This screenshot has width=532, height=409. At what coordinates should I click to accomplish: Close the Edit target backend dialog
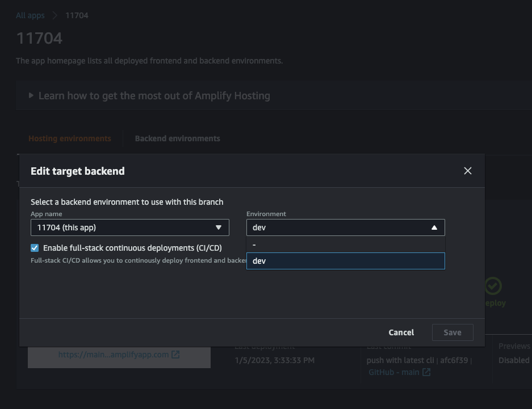click(x=468, y=171)
